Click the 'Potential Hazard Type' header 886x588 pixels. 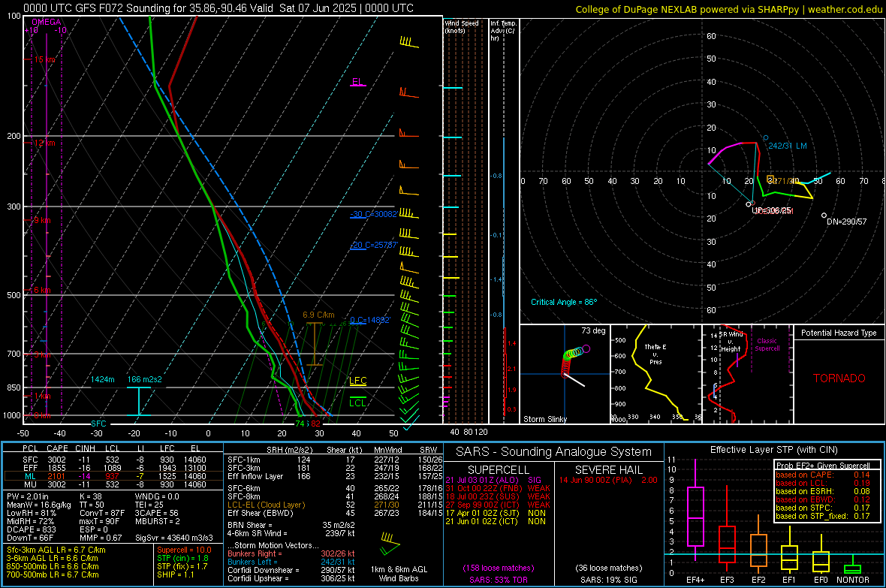[x=839, y=333]
